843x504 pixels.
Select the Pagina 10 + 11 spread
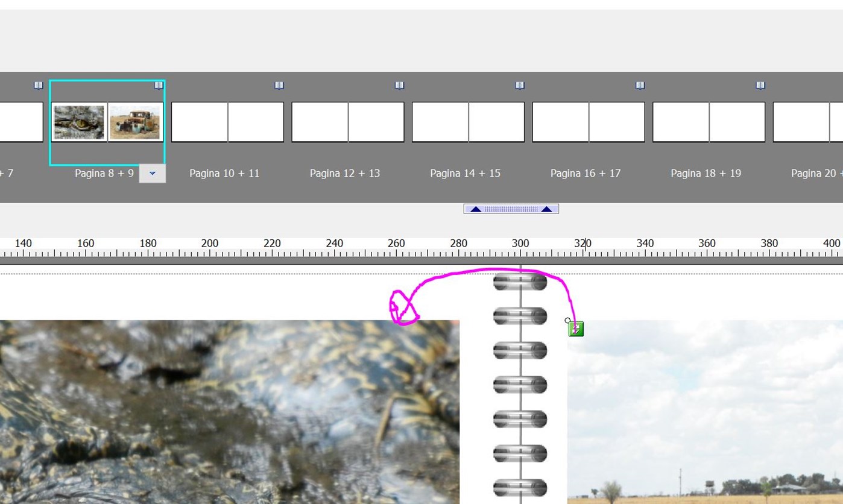(227, 122)
